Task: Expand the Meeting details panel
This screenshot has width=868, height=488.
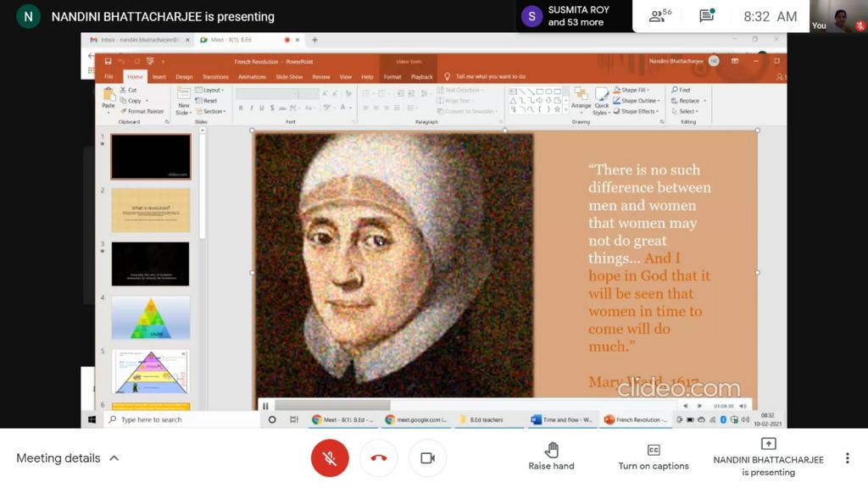Action: 68,458
